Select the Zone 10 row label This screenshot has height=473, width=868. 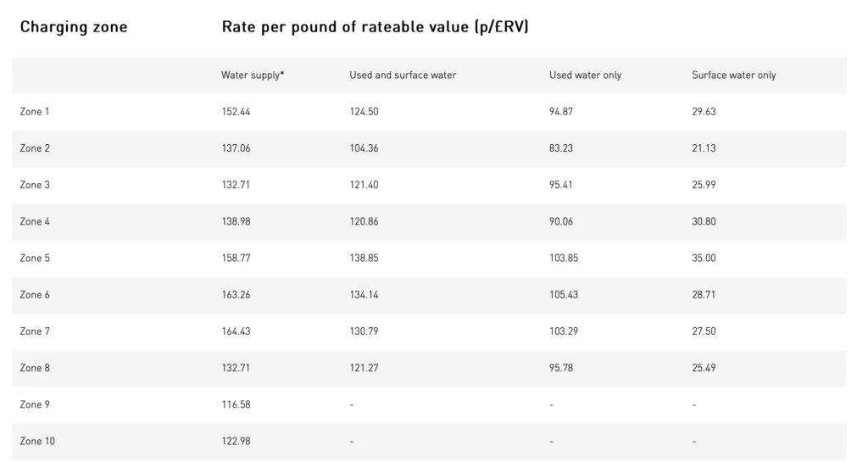pyautogui.click(x=37, y=440)
